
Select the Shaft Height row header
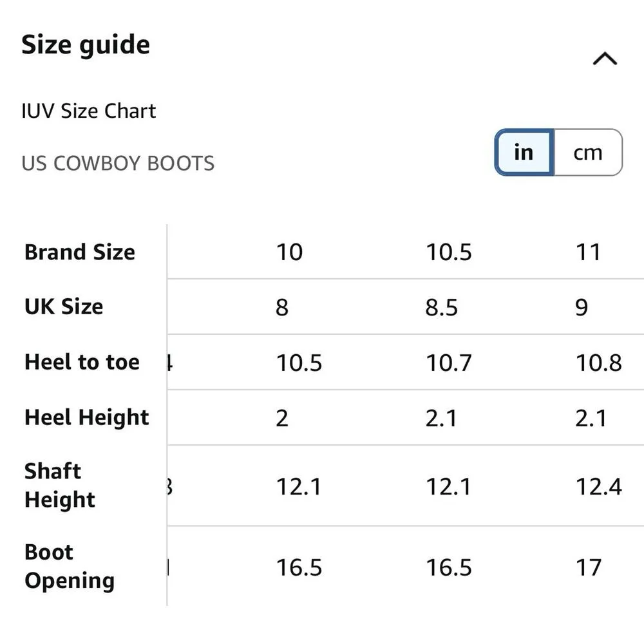(60, 485)
